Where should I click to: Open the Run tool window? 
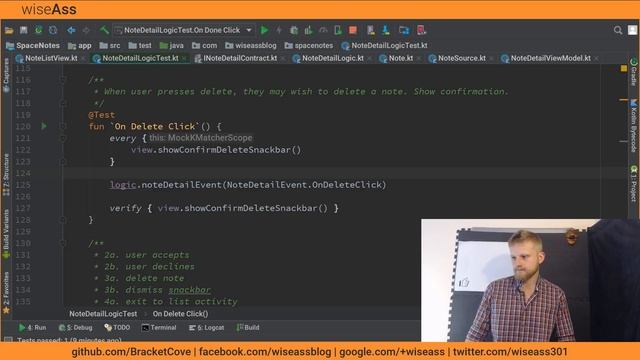[33, 327]
